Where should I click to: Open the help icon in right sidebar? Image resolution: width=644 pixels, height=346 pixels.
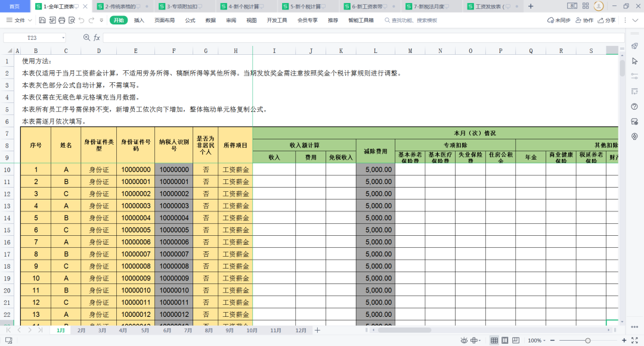[x=634, y=107]
